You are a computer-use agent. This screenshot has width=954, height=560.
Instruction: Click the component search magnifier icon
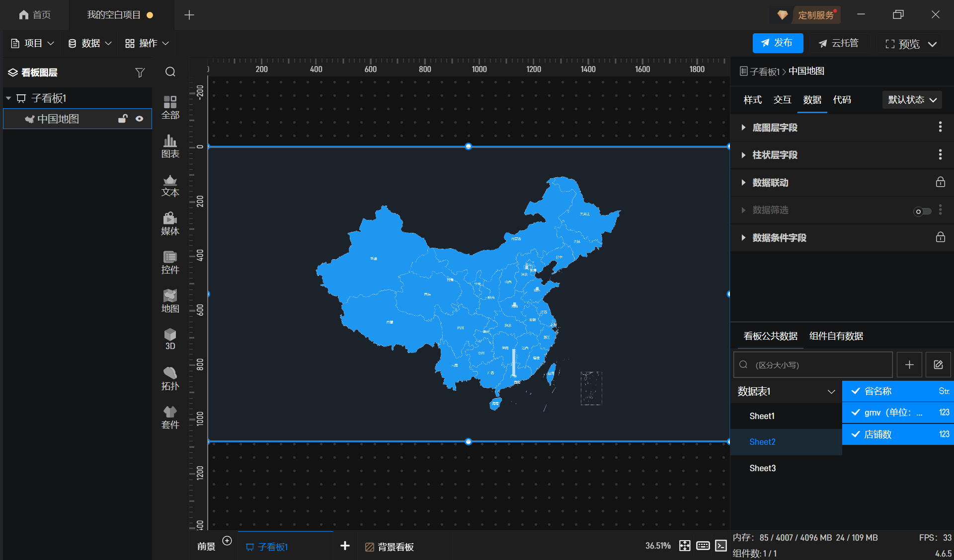170,72
